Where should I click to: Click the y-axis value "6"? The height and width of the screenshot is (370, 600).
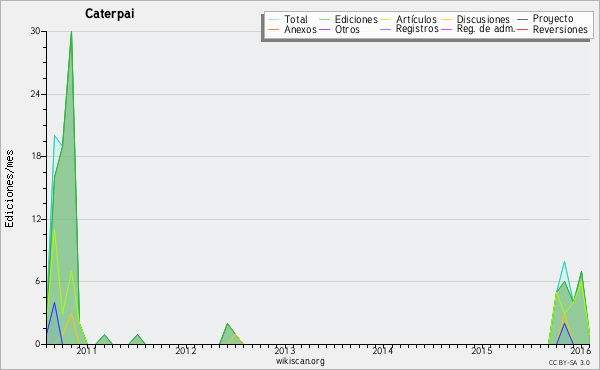(x=38, y=281)
